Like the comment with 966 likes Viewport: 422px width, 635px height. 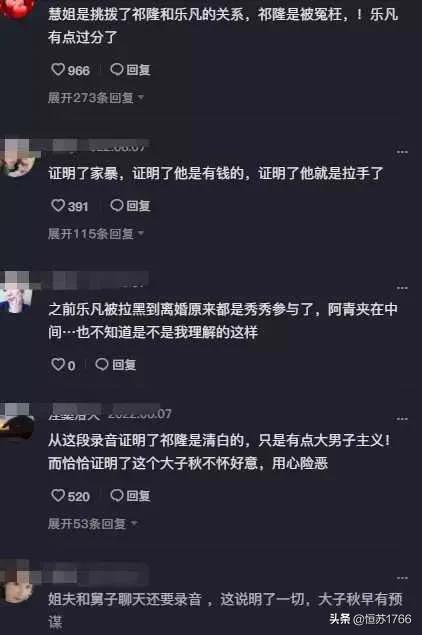(58, 70)
